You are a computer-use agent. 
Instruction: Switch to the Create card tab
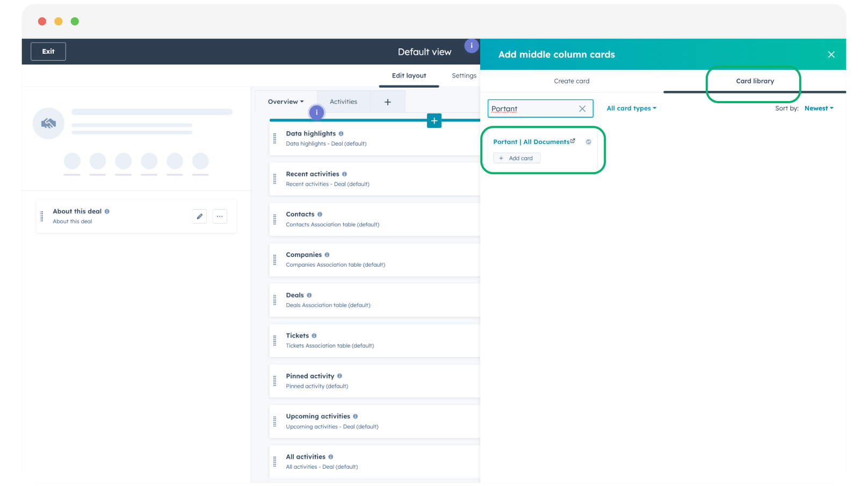click(x=572, y=81)
